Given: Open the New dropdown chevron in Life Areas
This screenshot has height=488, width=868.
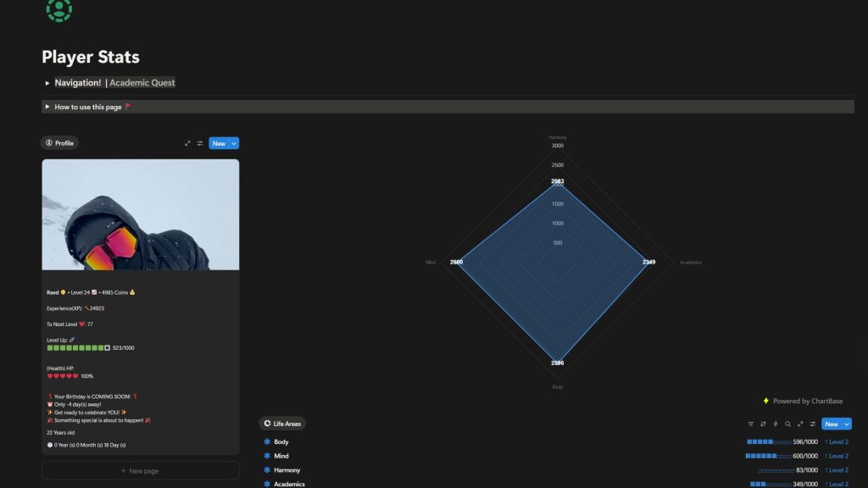Looking at the screenshot, I should [x=845, y=424].
